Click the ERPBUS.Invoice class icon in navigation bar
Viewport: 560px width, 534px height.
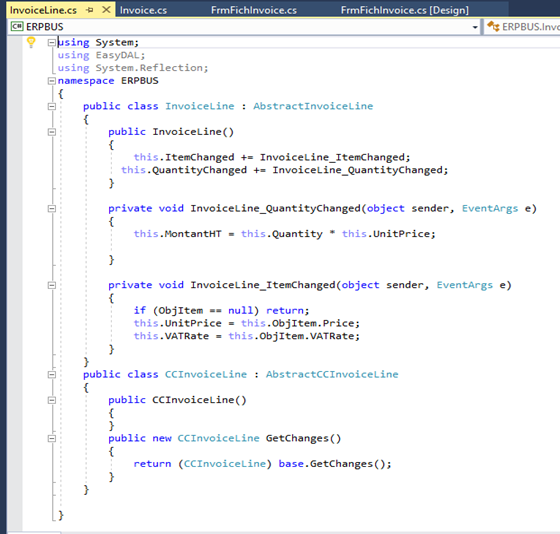(493, 26)
